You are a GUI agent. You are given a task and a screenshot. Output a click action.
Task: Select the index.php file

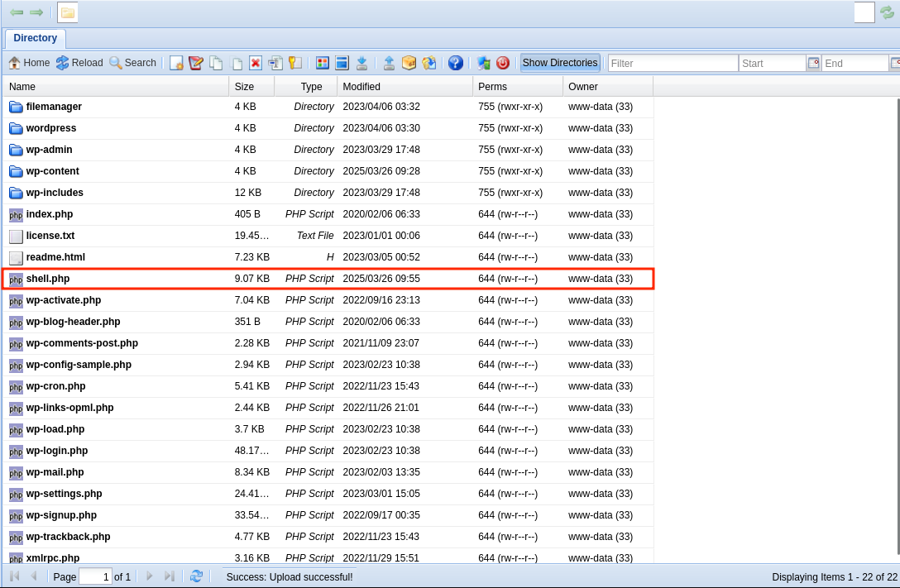coord(328,214)
